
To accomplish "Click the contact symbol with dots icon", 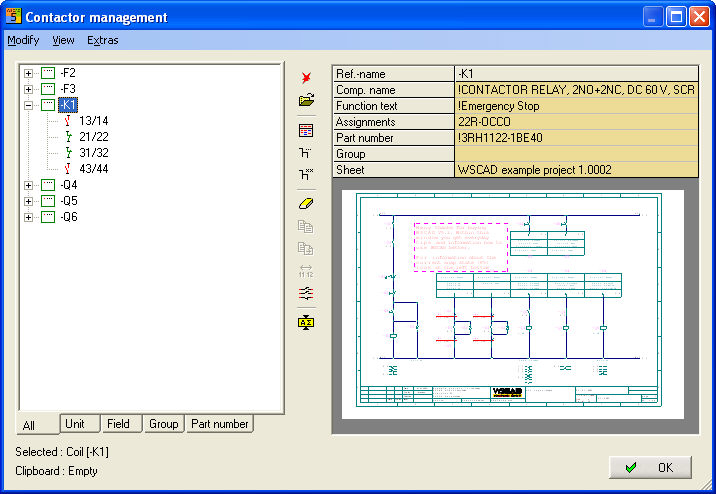I will 305,152.
